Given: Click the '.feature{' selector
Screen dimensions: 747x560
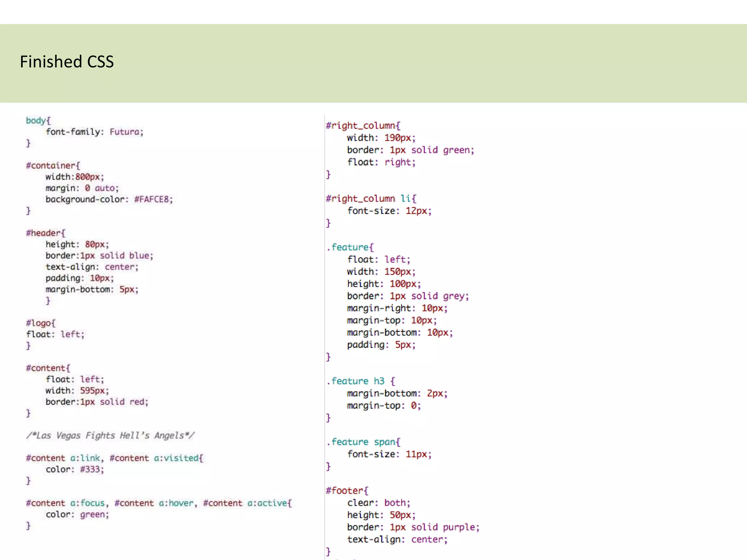Looking at the screenshot, I should 350,247.
